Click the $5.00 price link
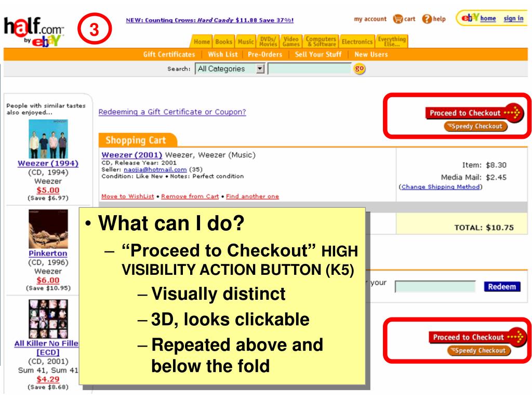Viewport: 532px width, 399px height. click(48, 190)
